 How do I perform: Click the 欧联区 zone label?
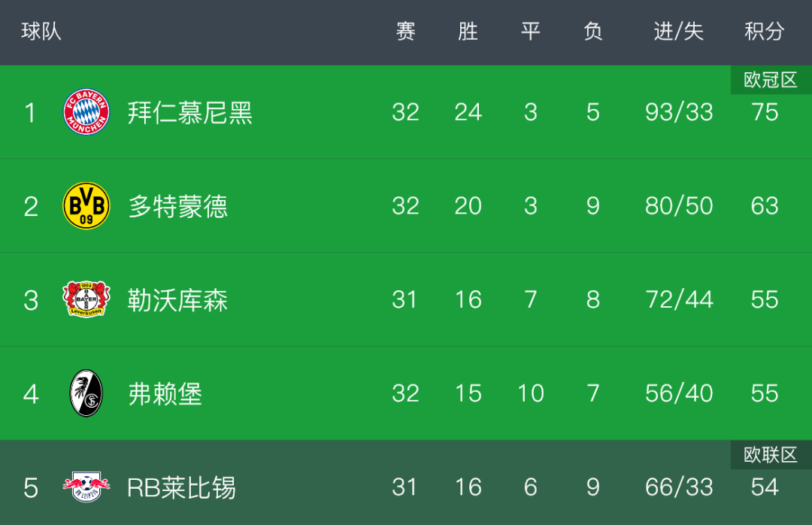tap(771, 455)
